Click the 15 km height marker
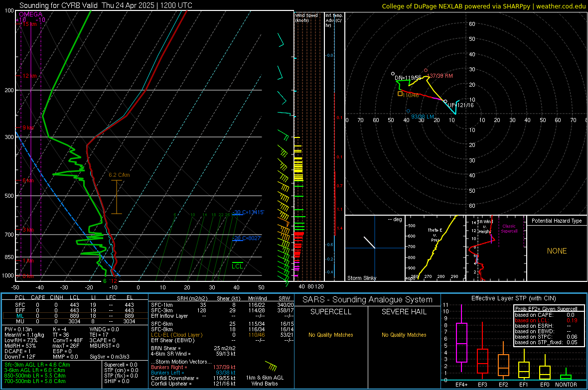The width and height of the screenshot is (588, 390). pos(30,24)
